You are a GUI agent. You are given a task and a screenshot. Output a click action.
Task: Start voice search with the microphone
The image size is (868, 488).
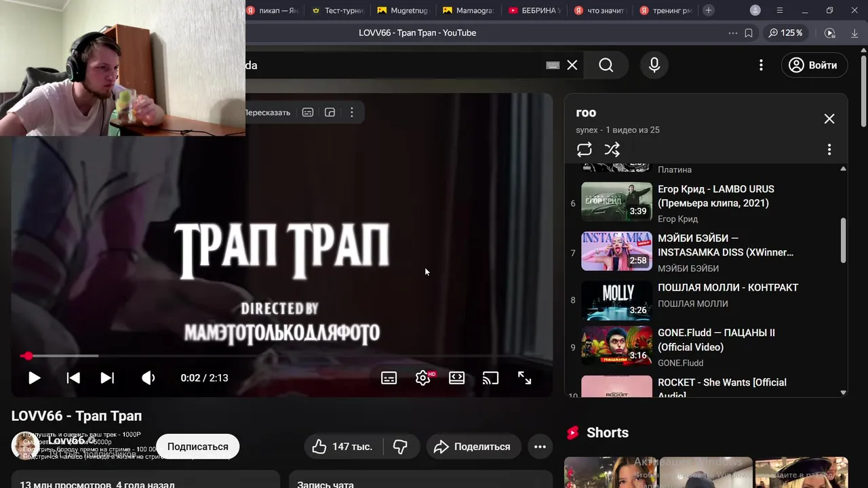click(x=654, y=65)
